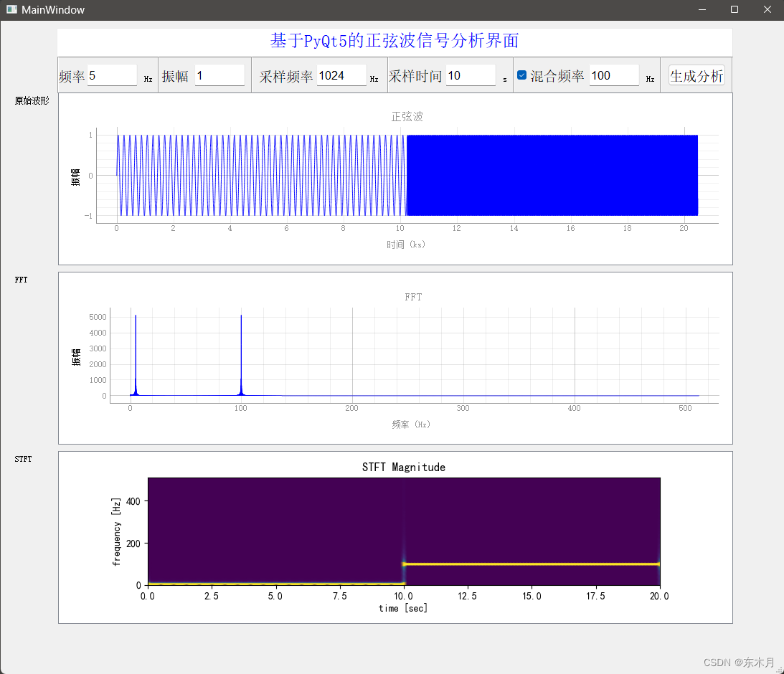
Task: Click the blue window title 基于PyQt5的正弦波信号分析界面
Action: pyautogui.click(x=394, y=39)
